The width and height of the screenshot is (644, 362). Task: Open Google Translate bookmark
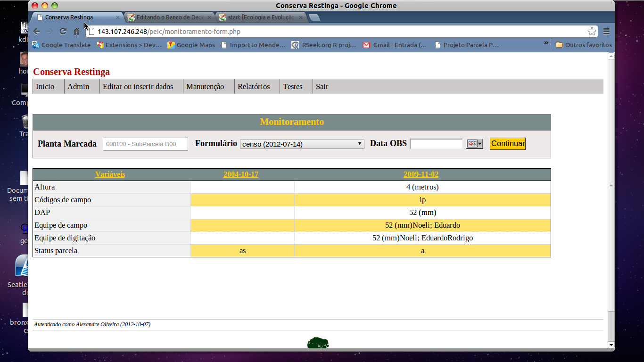click(61, 45)
